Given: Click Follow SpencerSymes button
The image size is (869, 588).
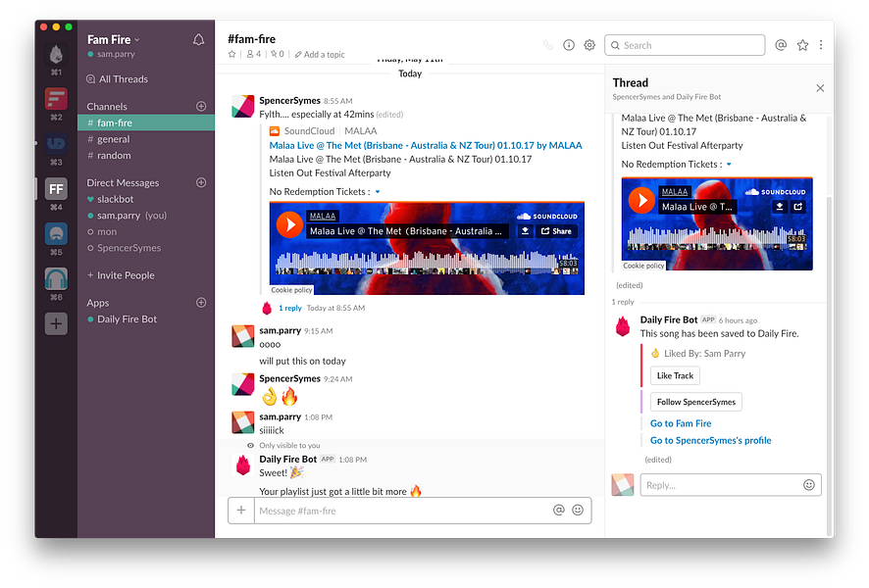Looking at the screenshot, I should pos(696,402).
